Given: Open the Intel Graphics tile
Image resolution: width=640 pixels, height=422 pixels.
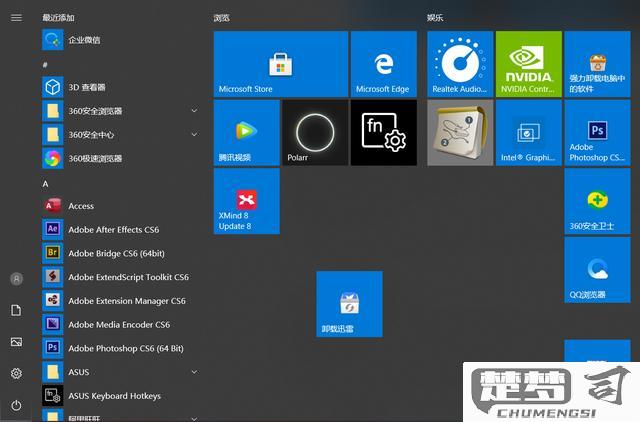Looking at the screenshot, I should [x=529, y=133].
